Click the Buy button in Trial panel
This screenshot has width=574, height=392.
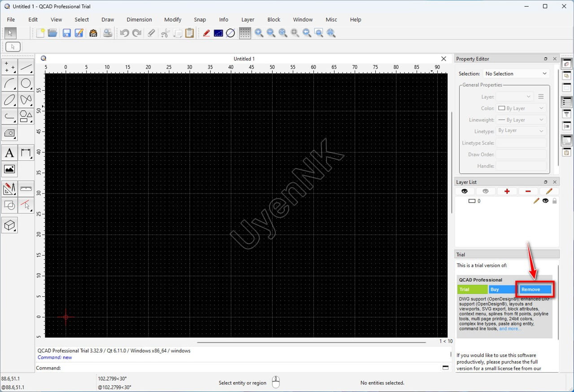[x=502, y=289]
